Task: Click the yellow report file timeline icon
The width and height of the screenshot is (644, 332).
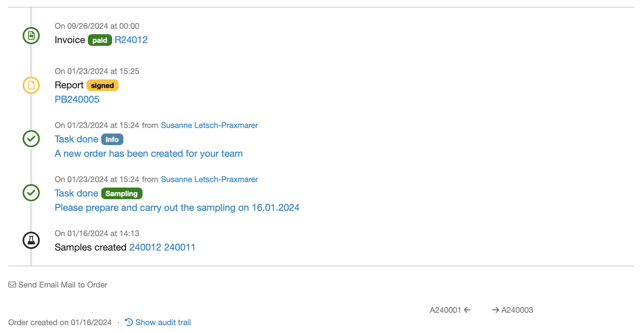Action: (31, 85)
